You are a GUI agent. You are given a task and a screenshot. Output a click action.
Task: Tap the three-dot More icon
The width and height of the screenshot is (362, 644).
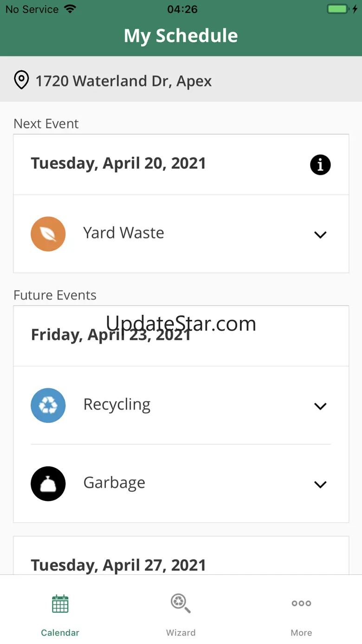coord(301,603)
